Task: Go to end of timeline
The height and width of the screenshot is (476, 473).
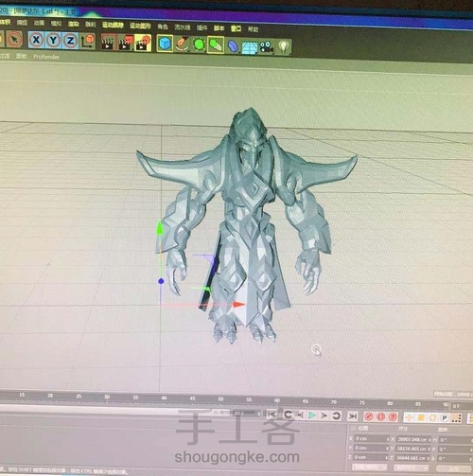Action: click(353, 416)
